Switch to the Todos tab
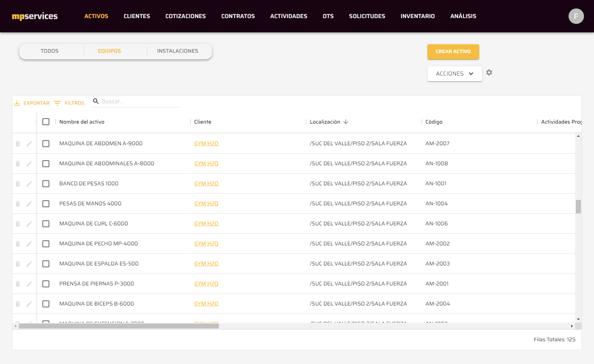 pos(50,51)
